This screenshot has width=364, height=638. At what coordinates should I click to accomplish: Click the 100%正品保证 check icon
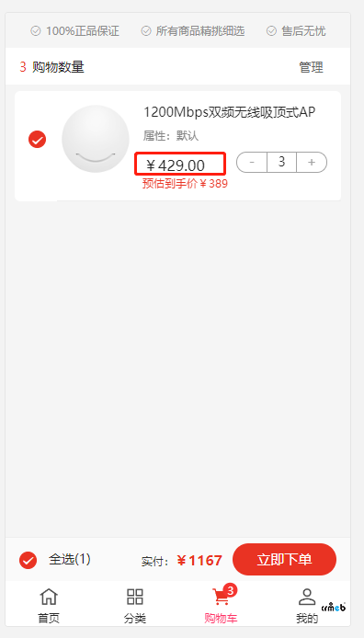[x=36, y=31]
